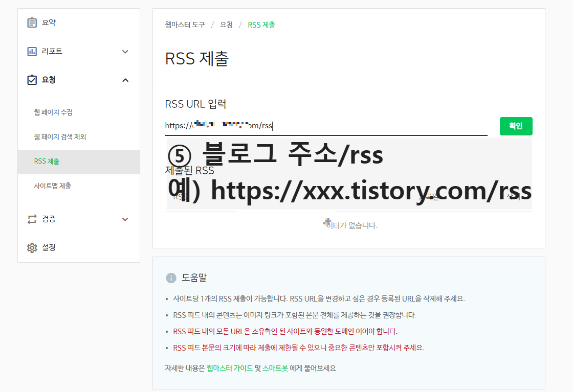The image size is (573, 392).
Task: Go to 요청 breadcrumb link
Action: (226, 25)
